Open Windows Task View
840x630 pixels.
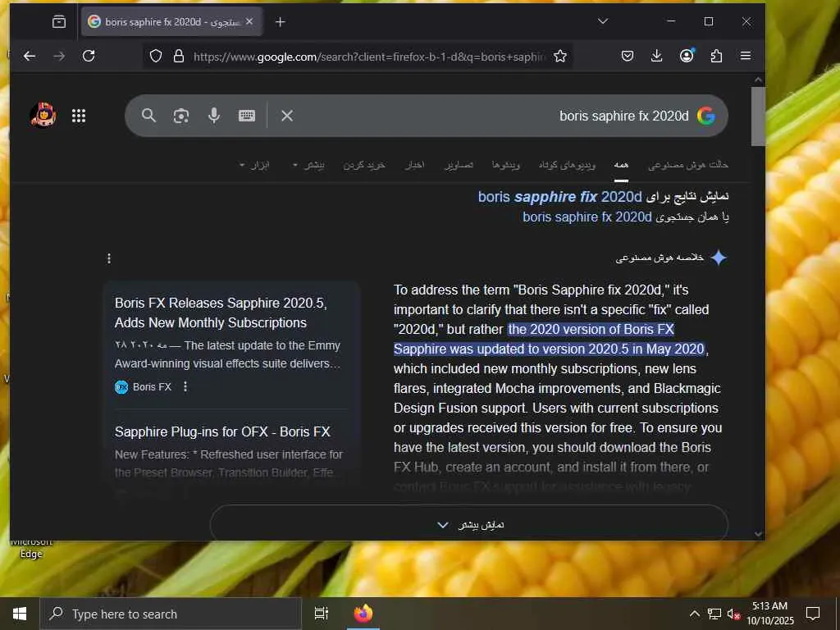tap(322, 614)
